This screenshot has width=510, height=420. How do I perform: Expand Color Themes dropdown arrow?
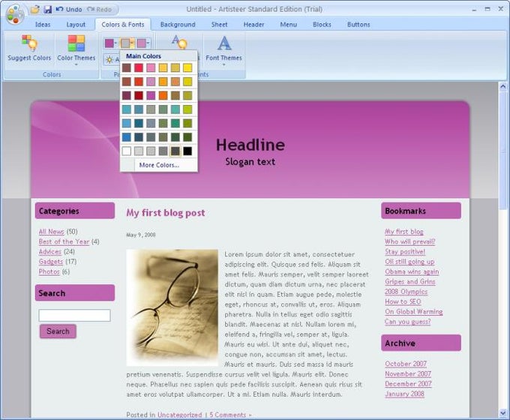point(76,64)
